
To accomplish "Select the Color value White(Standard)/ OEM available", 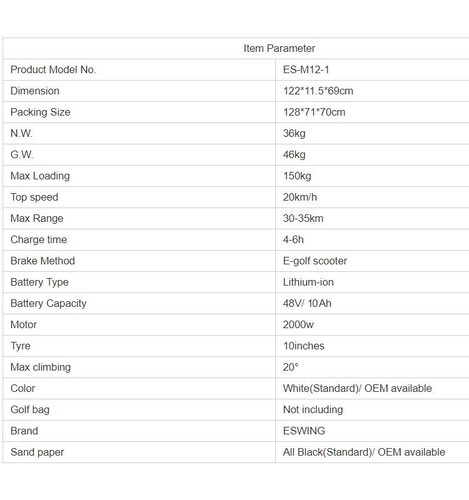I will 357,389.
